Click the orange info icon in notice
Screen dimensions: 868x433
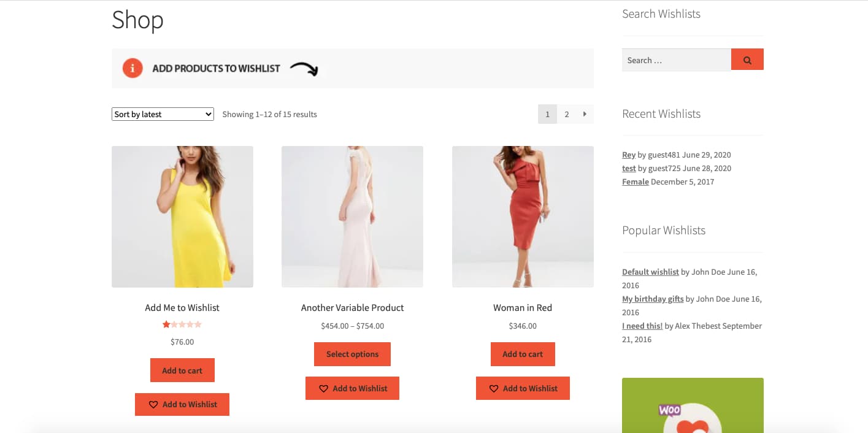pos(133,68)
